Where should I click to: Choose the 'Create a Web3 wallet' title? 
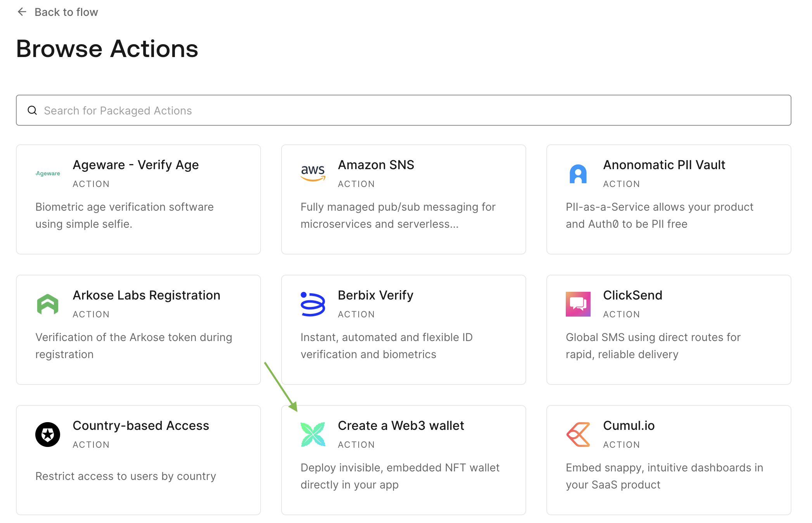pos(401,426)
